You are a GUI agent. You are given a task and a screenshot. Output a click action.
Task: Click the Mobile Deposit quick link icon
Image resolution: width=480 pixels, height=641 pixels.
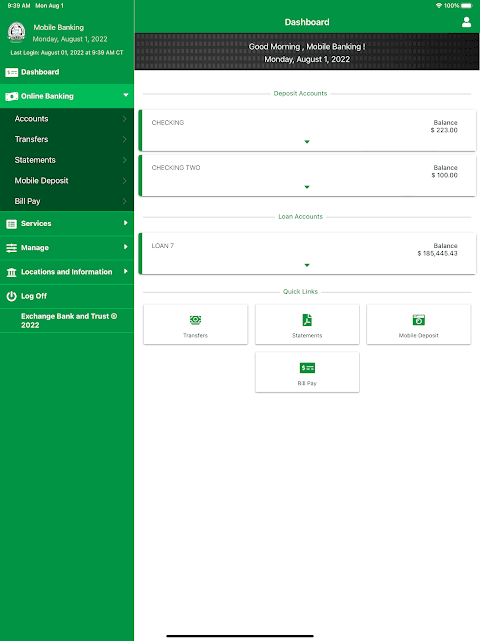pos(419,320)
